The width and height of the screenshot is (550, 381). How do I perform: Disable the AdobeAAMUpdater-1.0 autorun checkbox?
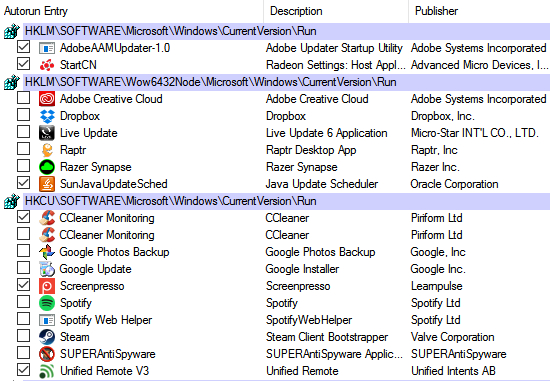tap(24, 47)
